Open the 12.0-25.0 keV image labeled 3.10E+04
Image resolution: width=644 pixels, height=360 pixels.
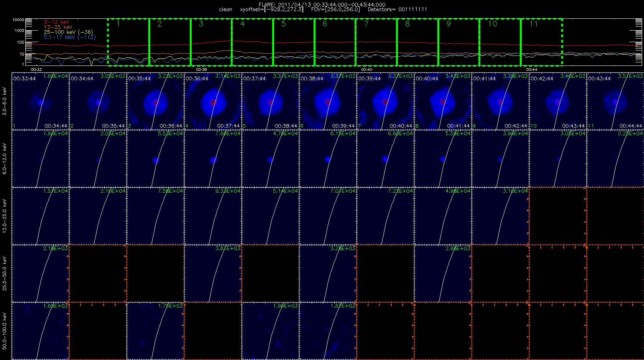[x=501, y=216]
